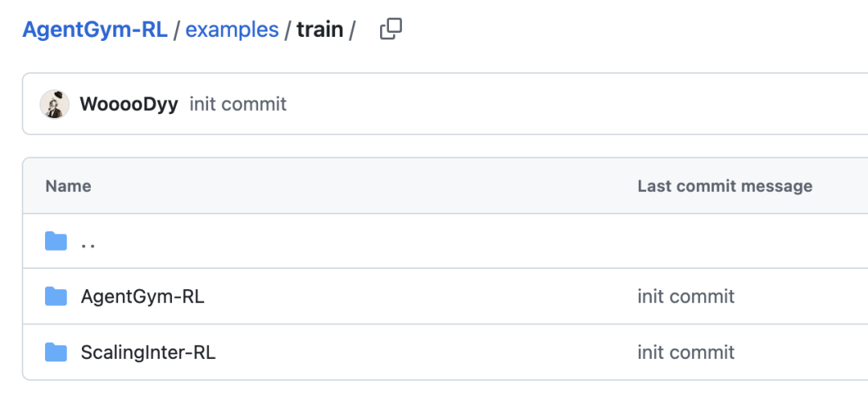Click the WooooDyy avatar image
The image size is (868, 408).
(55, 104)
